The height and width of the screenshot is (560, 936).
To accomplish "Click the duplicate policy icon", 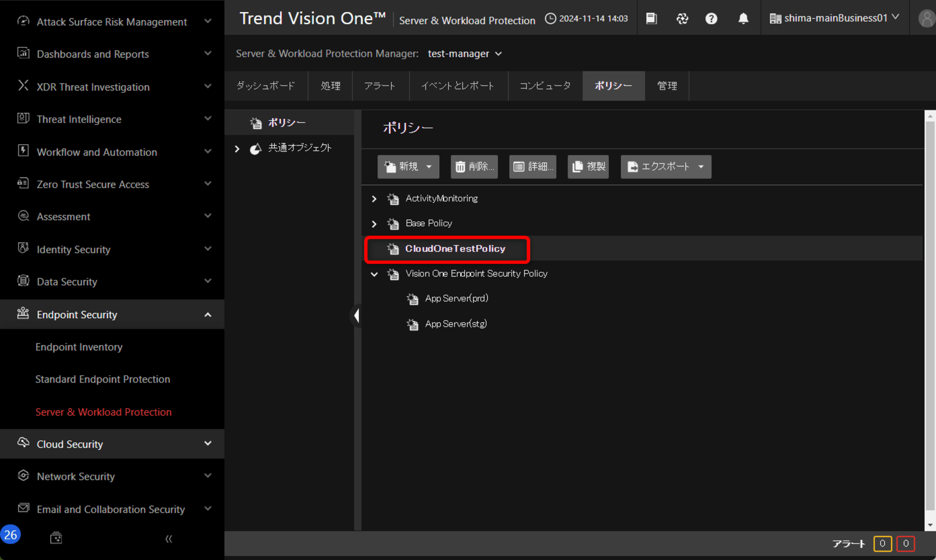I will pos(589,166).
